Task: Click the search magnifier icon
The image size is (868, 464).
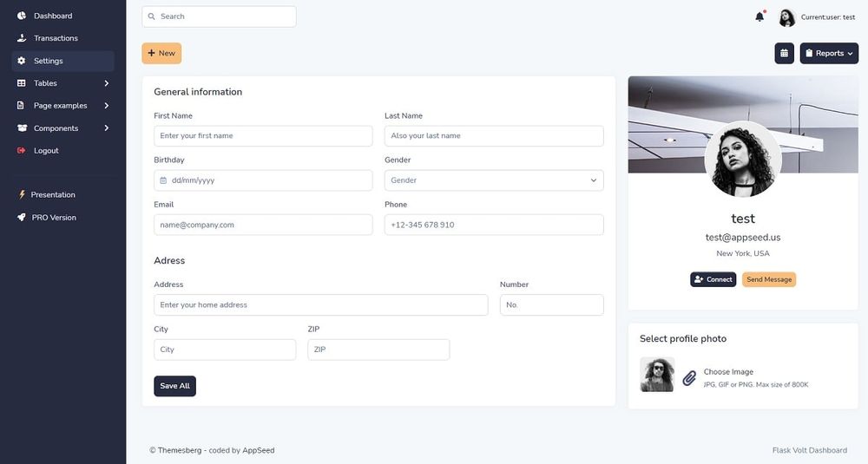Action: (x=152, y=16)
